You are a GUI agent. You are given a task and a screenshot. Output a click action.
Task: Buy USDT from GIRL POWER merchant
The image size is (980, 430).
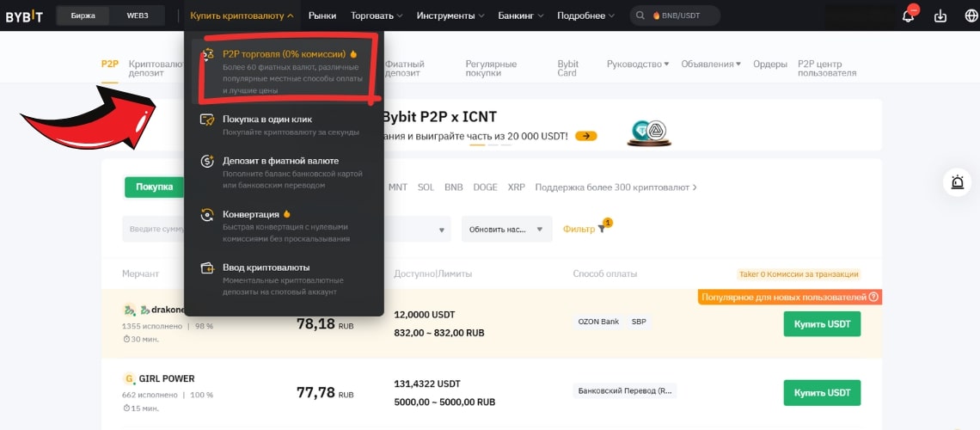(822, 392)
